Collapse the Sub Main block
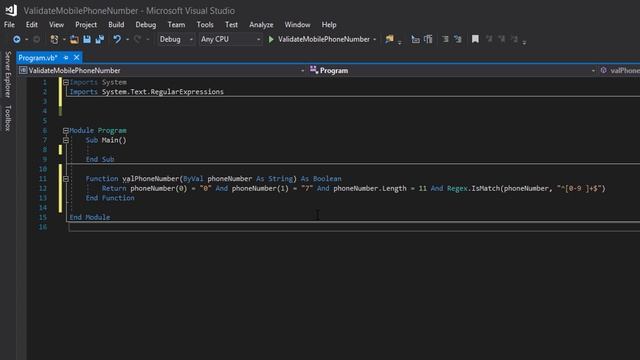 [x=66, y=140]
